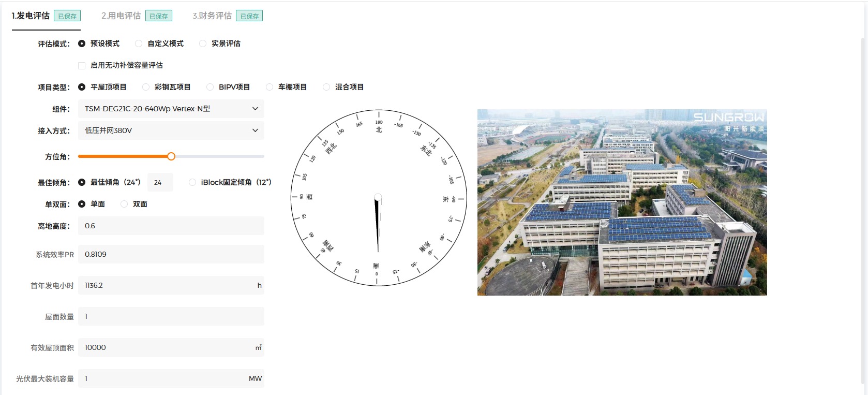Select 单面 module option
Screen dimensions: 868x395
coord(82,204)
